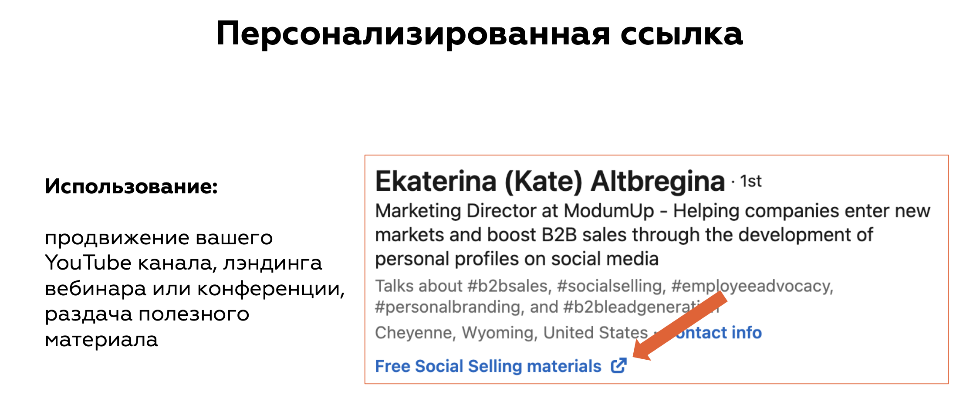Select the #b2bleadgeneration hashtag
The image size is (980, 405).
click(x=641, y=307)
